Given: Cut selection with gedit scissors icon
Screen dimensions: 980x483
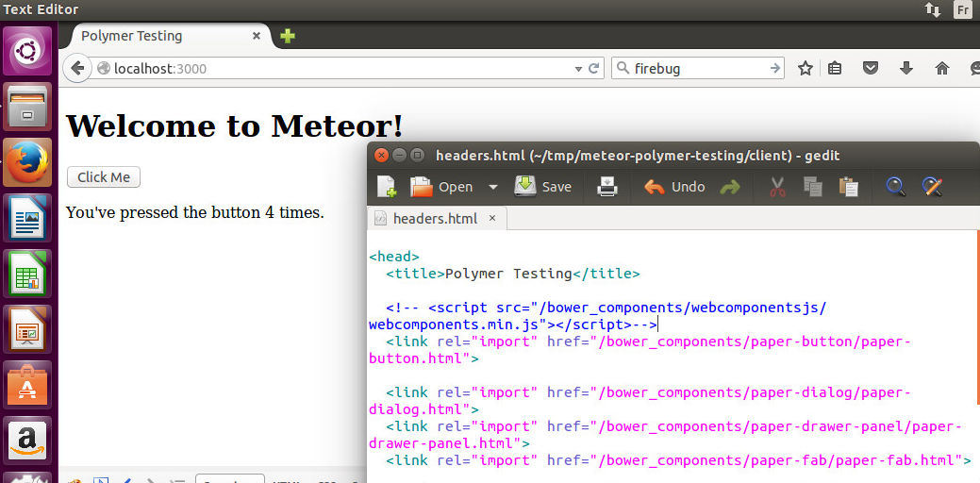Looking at the screenshot, I should click(777, 187).
